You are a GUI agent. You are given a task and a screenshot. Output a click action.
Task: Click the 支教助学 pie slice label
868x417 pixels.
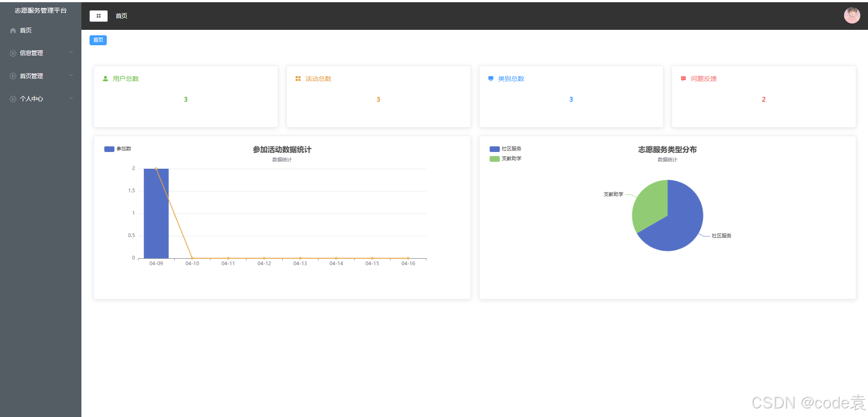[x=613, y=194]
